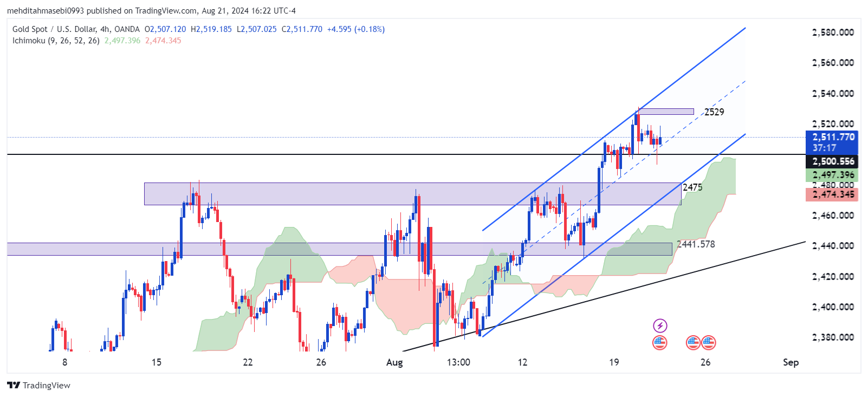This screenshot has width=868, height=397.
Task: Click the 15 date label on the time axis
Action: 156,362
